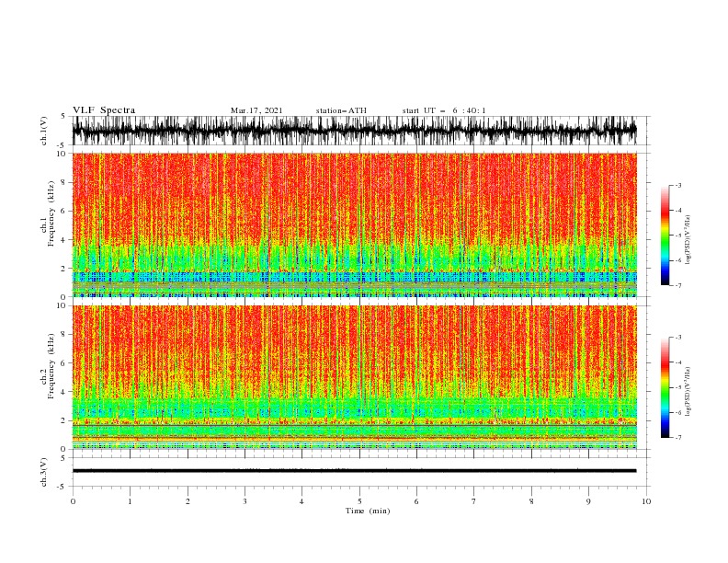The height and width of the screenshot is (563, 728).
Task: Click the '-7' label on lower colorbar
Action: point(677,438)
